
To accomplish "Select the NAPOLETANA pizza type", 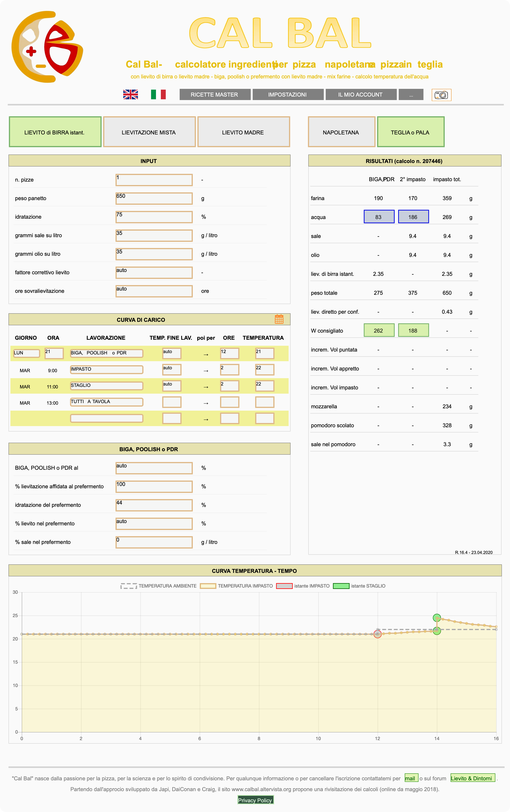I will pyautogui.click(x=341, y=132).
